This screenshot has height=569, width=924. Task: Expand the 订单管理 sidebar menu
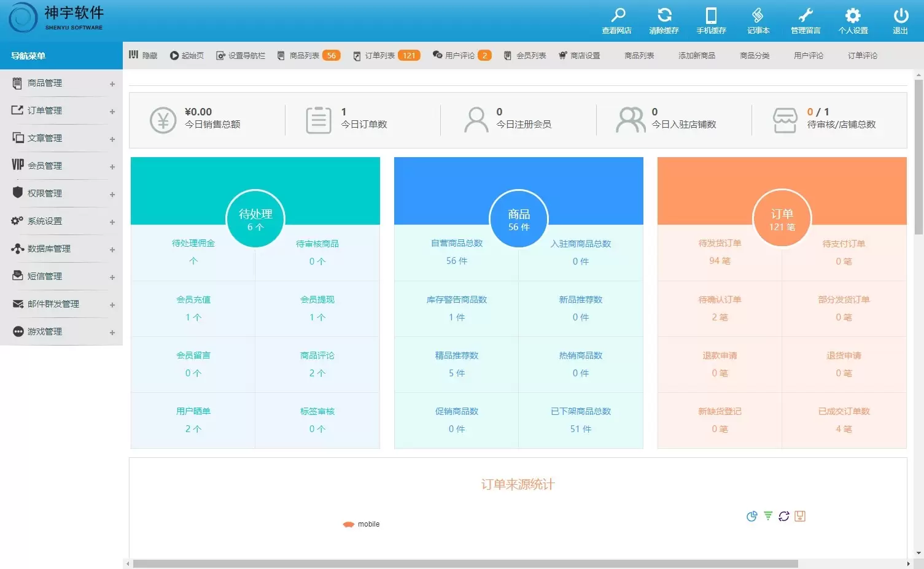(61, 111)
